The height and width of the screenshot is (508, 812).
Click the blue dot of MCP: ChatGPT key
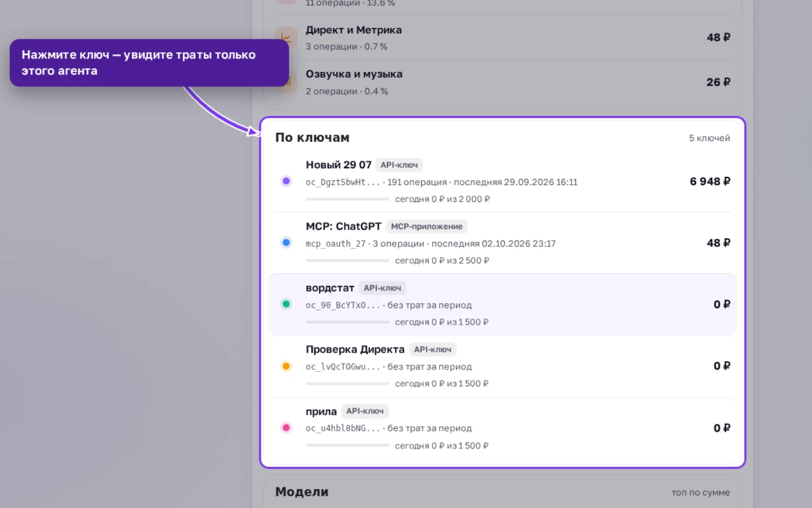tap(286, 242)
